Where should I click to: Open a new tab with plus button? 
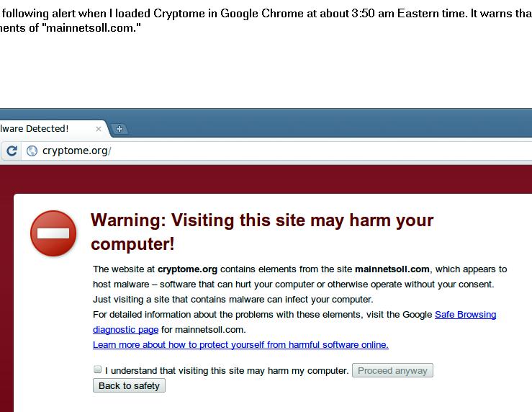120,129
